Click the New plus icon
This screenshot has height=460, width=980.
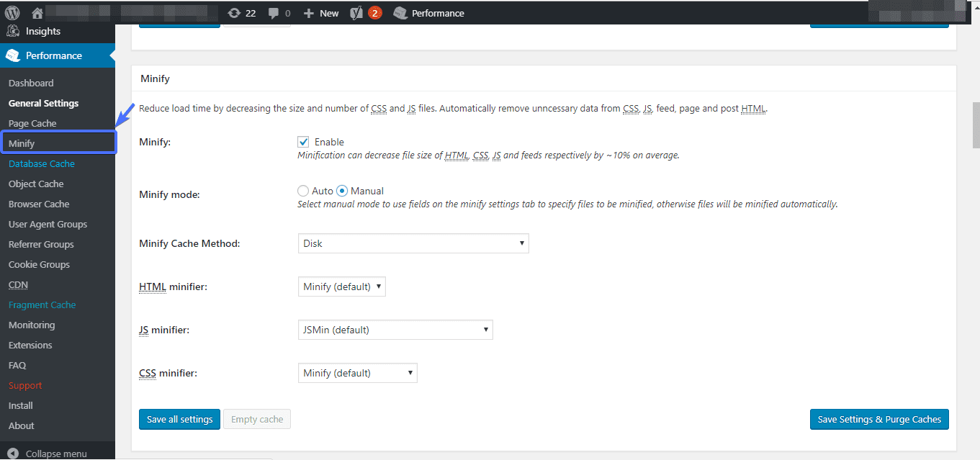point(309,13)
